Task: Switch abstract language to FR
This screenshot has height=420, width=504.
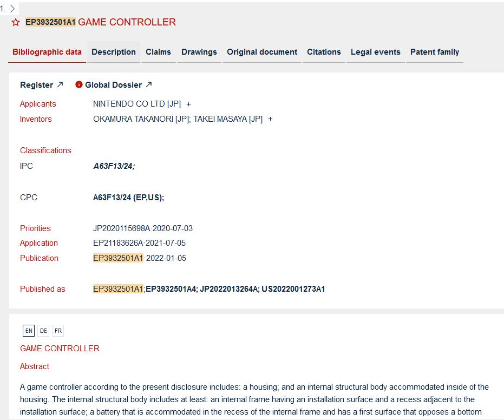Action: tap(58, 331)
